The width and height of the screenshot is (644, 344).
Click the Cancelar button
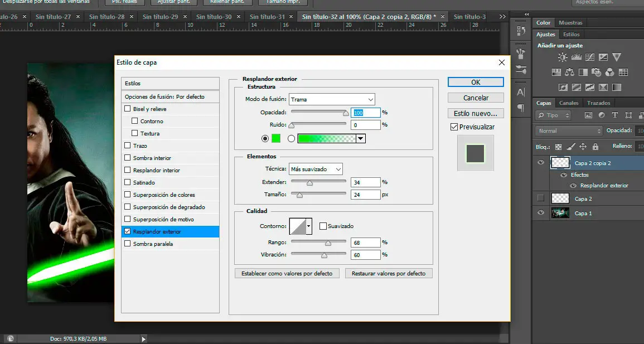click(476, 98)
